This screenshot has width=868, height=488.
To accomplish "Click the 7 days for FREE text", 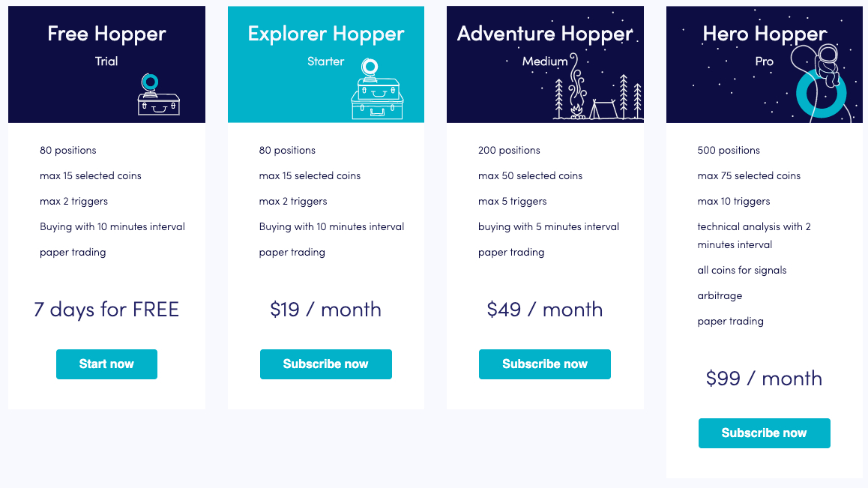I will pyautogui.click(x=106, y=310).
